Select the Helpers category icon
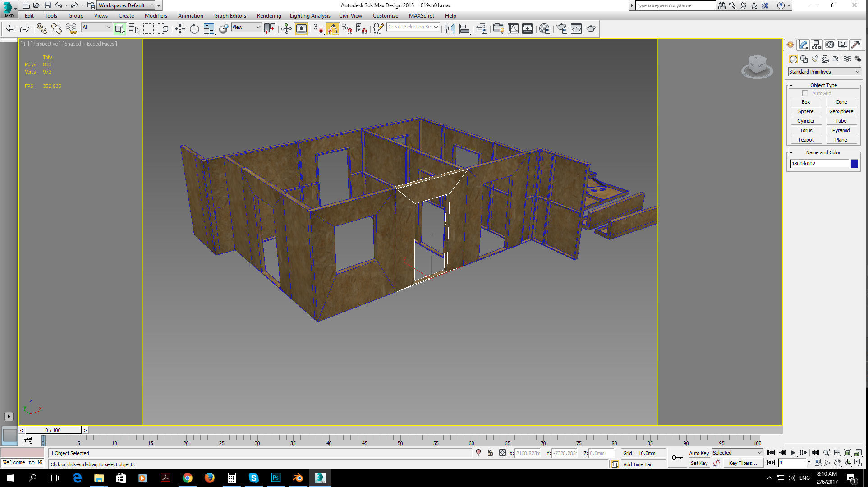Screen dimensions: 868x487 (836, 59)
